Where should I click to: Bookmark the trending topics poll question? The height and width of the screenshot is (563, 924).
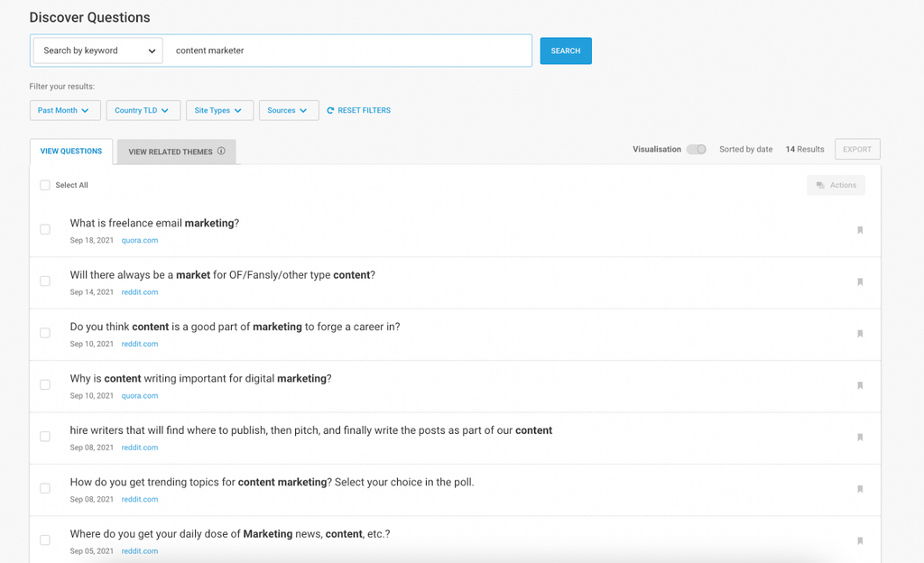860,489
